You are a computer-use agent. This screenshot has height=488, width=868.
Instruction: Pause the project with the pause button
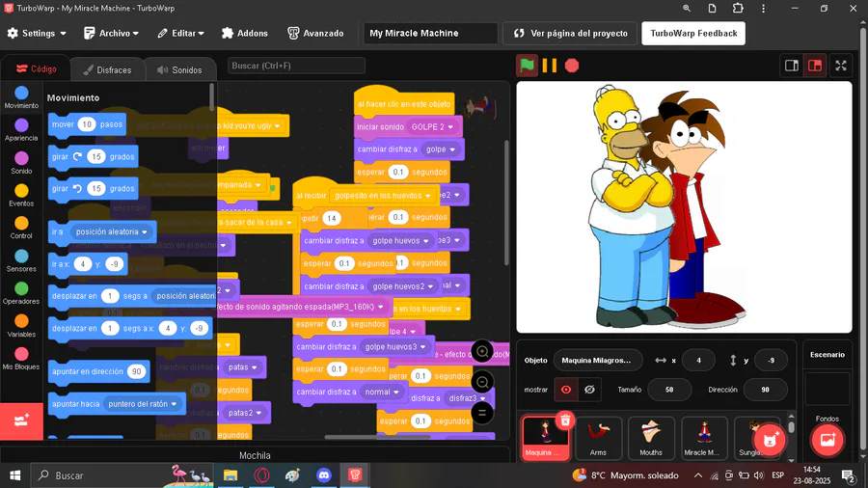pos(549,66)
